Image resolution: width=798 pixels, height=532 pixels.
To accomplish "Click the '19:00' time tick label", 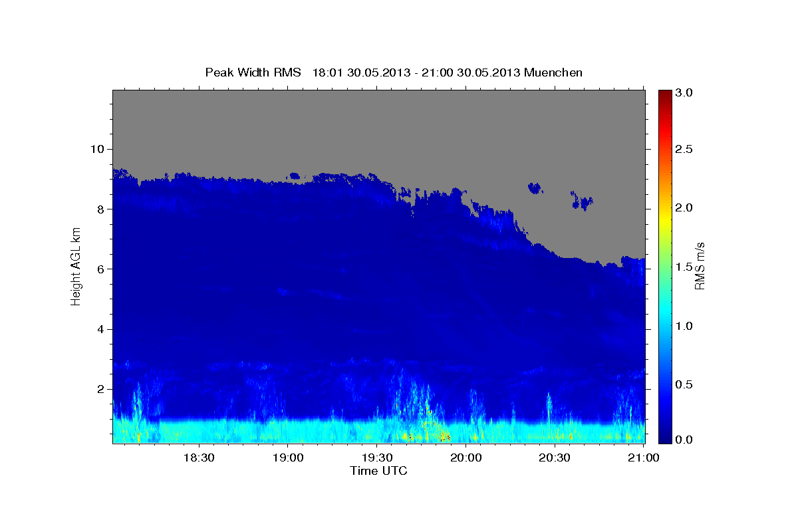I will [287, 458].
